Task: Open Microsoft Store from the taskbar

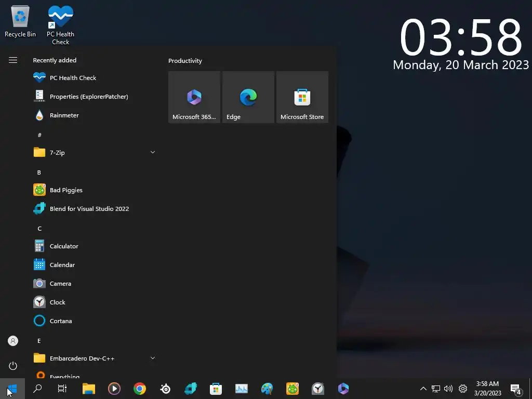Action: point(216,389)
